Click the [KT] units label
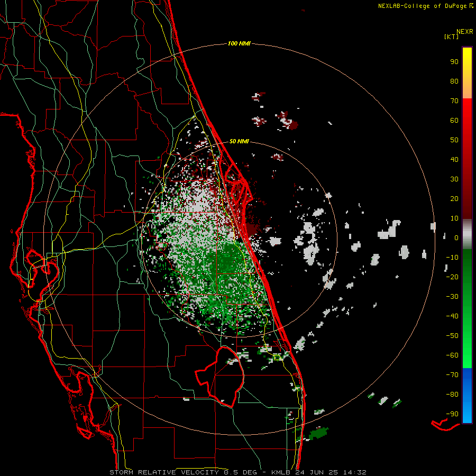Screen dimensions: 476x476 coord(452,36)
